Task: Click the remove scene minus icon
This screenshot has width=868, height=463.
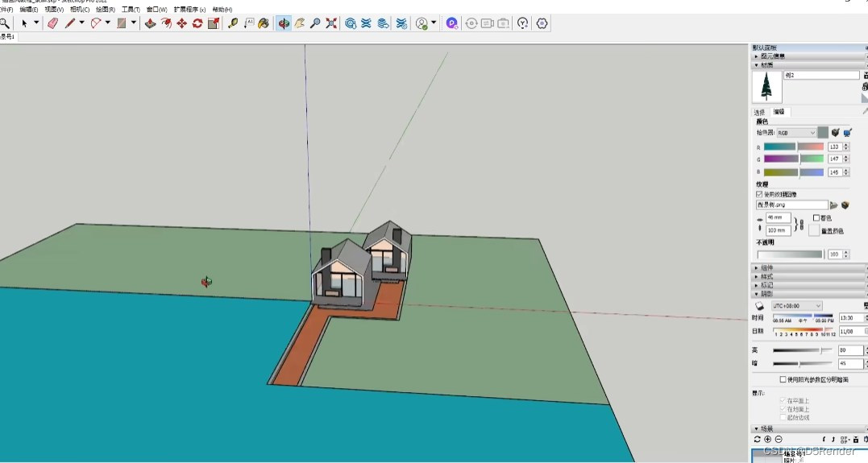Action: [x=779, y=439]
